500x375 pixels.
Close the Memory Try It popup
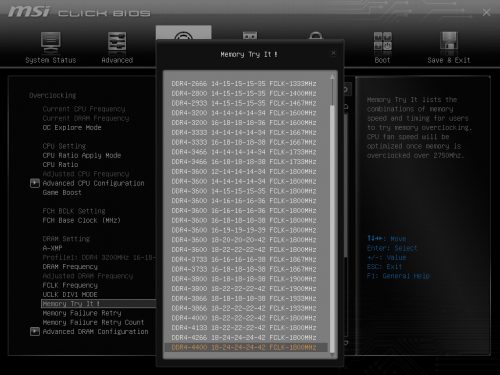click(x=333, y=53)
